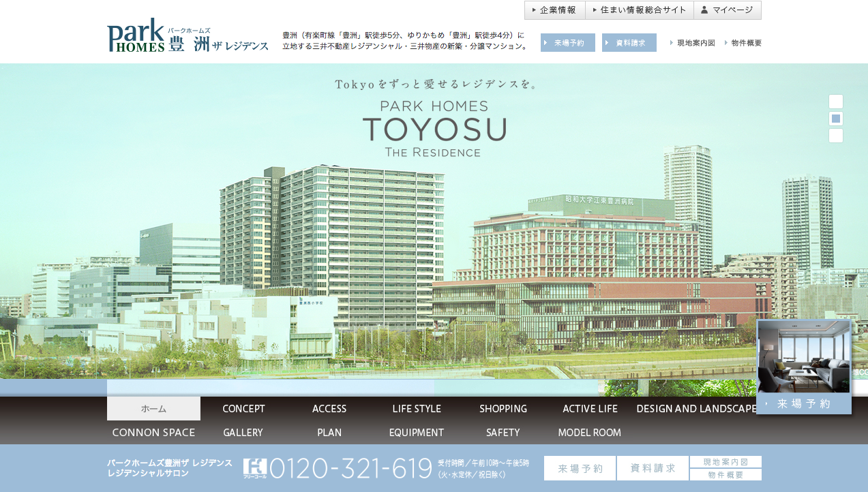Open 住まい情報総合サイト in the header
Viewport: 868px width, 492px height.
[x=640, y=10]
